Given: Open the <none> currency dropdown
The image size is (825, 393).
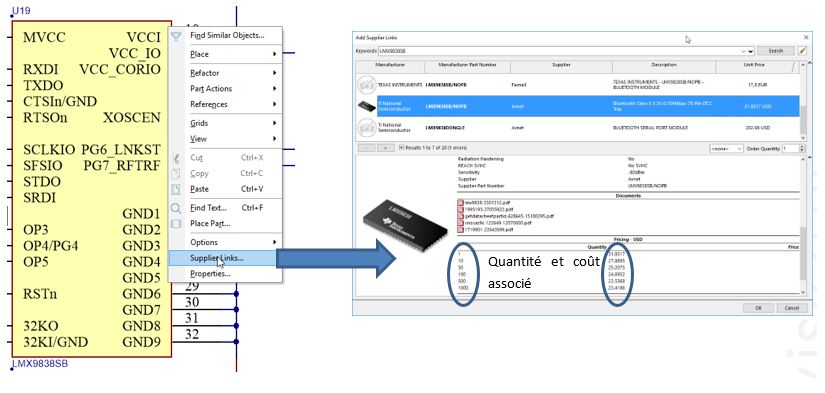Looking at the screenshot, I should pos(726,149).
